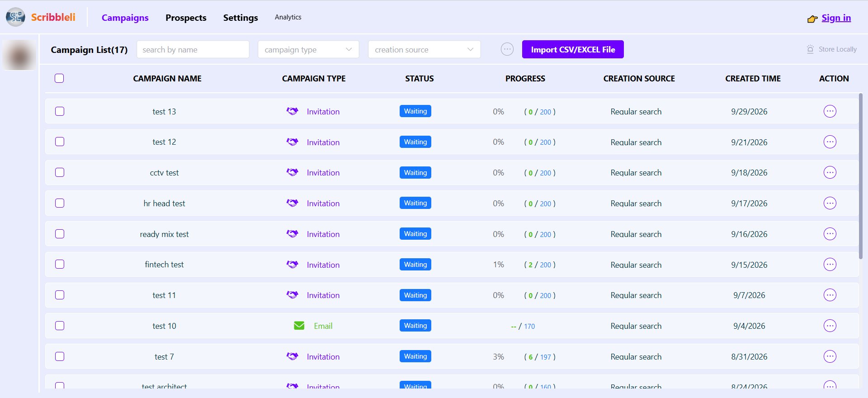This screenshot has width=868, height=398.
Task: Open the blurred profile avatar thumbnail
Action: pyautogui.click(x=19, y=55)
